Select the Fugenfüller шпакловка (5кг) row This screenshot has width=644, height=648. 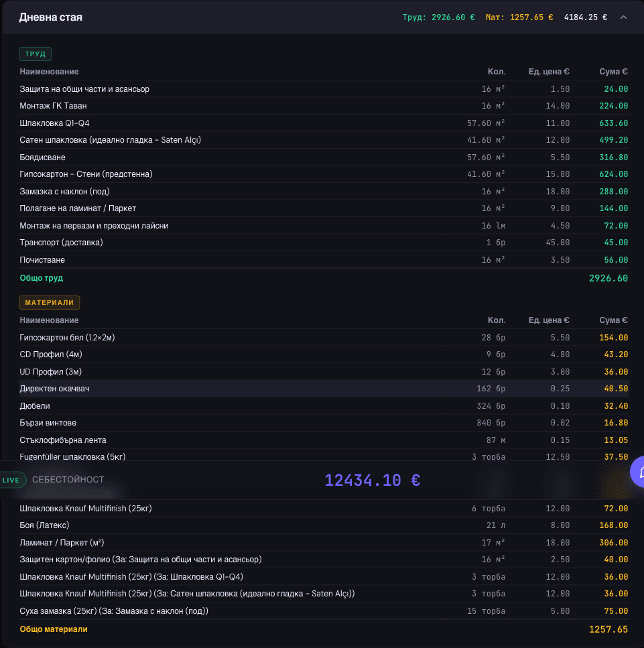(324, 456)
